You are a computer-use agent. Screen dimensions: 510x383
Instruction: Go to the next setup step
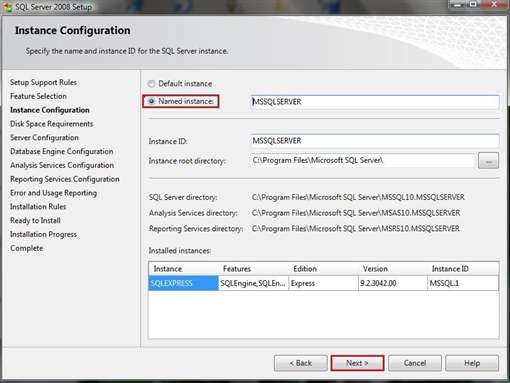click(357, 363)
